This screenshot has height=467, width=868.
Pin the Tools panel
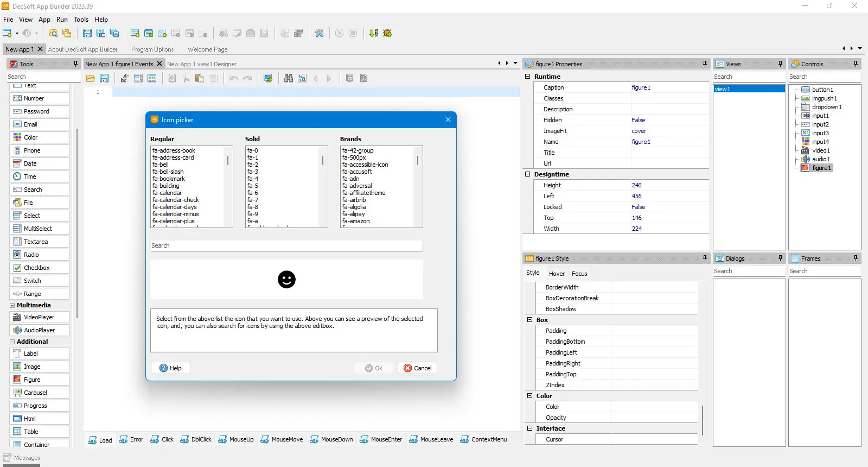pyautogui.click(x=75, y=64)
